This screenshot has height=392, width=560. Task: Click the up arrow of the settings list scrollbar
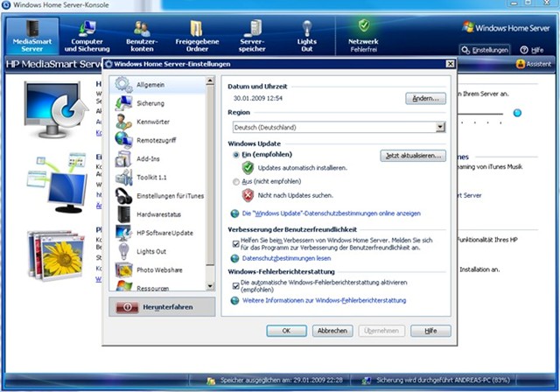(x=210, y=80)
